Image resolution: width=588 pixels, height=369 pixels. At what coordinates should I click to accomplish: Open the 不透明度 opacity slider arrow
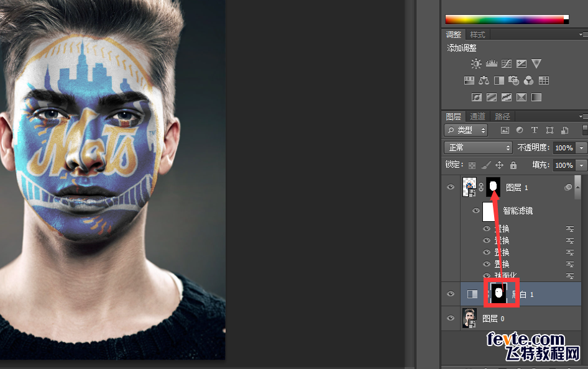582,148
